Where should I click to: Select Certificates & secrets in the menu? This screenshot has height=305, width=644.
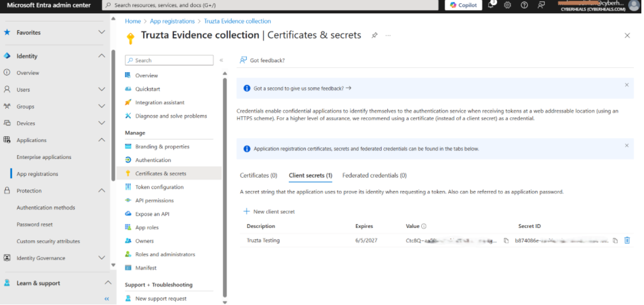click(161, 174)
